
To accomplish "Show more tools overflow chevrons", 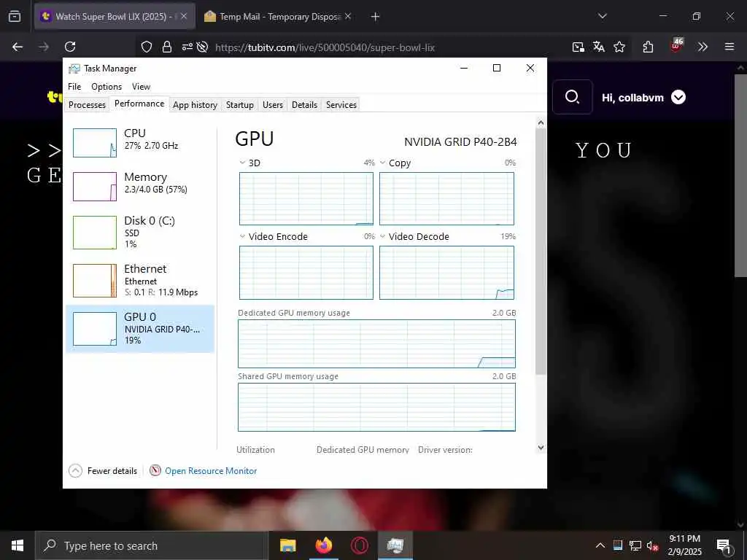I will coord(703,47).
